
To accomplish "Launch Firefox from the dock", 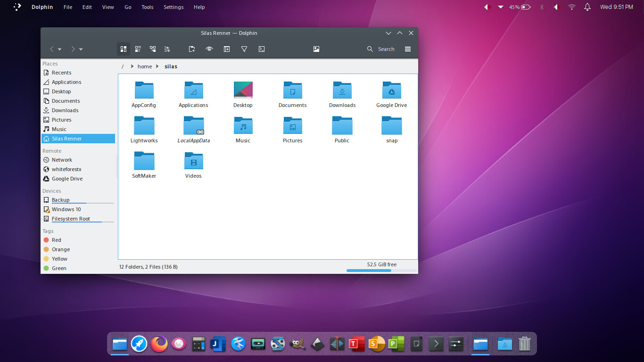I will (x=159, y=344).
